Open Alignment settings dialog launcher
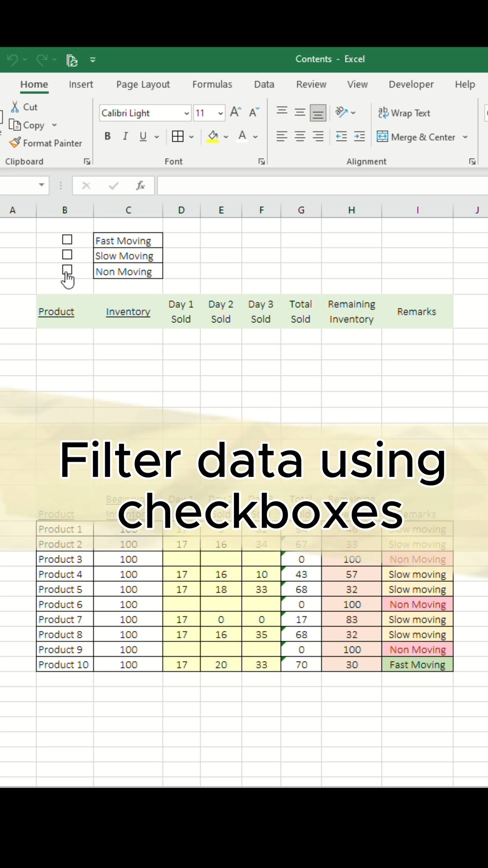The width and height of the screenshot is (488, 868). point(472,161)
